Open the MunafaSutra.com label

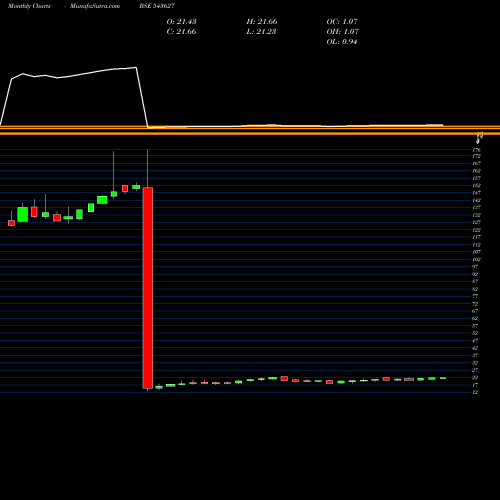95,6
